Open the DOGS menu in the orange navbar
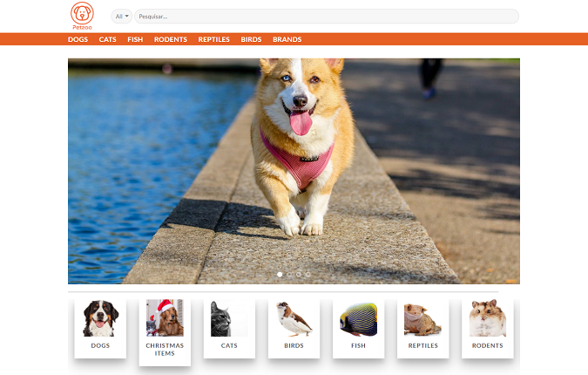 (x=78, y=39)
